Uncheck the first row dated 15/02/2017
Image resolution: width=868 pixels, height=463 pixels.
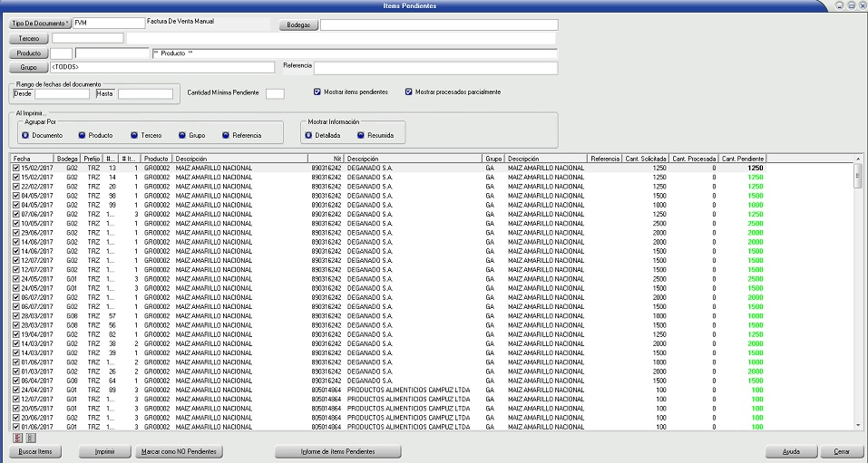(16, 168)
